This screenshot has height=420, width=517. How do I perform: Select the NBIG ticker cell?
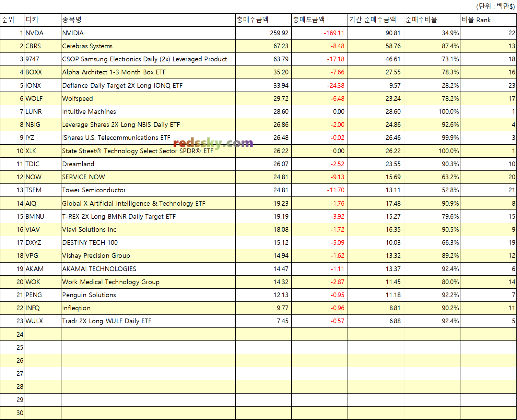point(43,124)
